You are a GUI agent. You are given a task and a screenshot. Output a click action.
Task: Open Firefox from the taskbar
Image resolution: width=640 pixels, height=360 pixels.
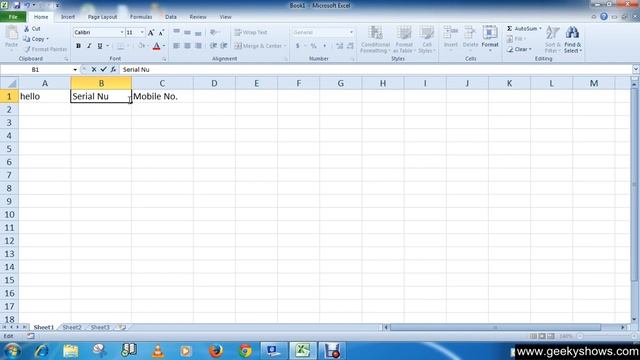pos(216,351)
